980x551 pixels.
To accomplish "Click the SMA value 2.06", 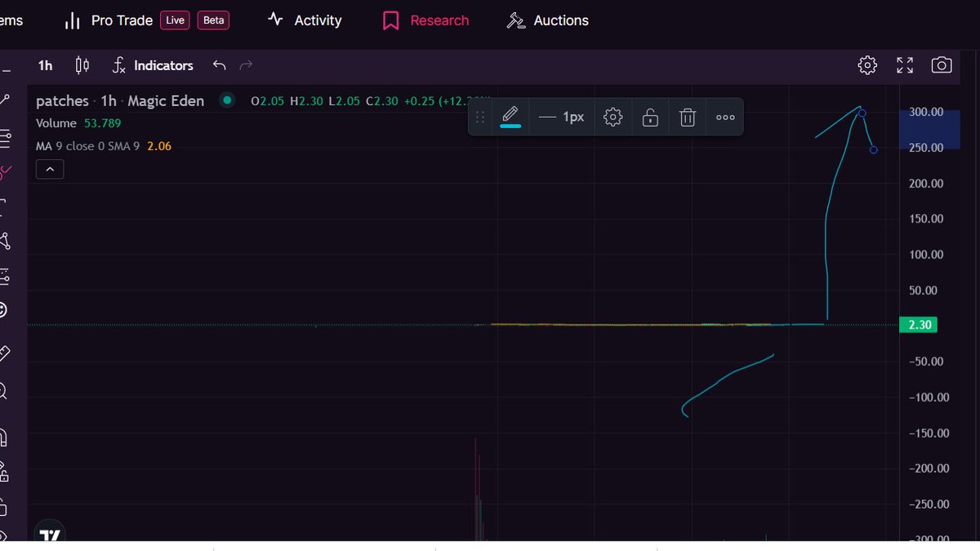I will 159,146.
